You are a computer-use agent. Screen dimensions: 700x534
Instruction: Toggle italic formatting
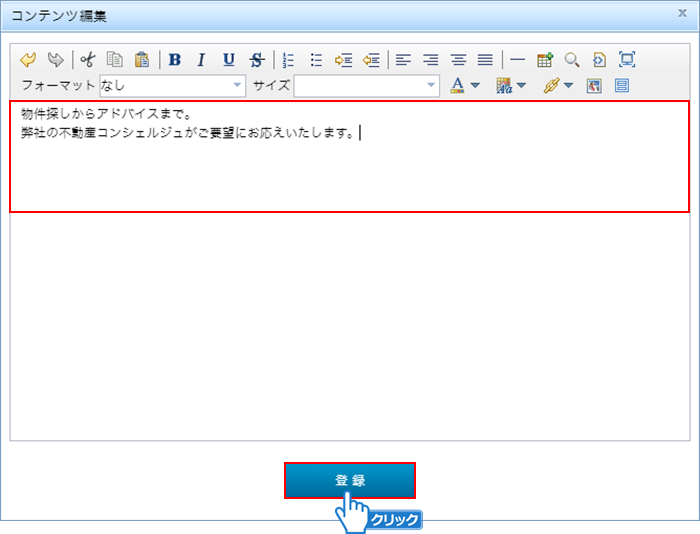(x=201, y=60)
